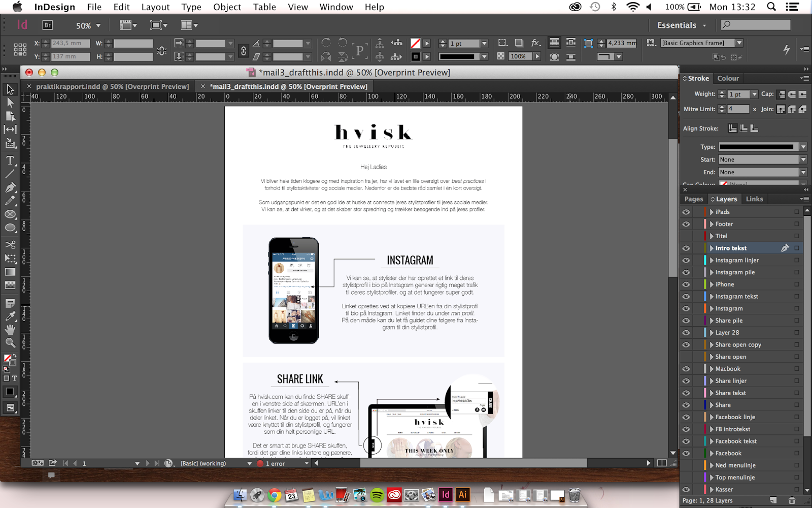The image size is (812, 508).
Task: Select the Hand tool
Action: pyautogui.click(x=10, y=329)
